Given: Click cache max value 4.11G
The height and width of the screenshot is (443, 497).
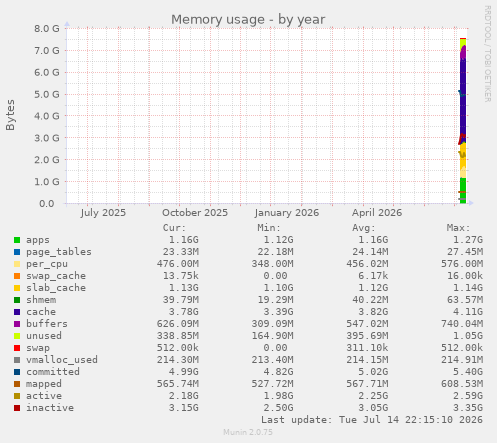Looking at the screenshot, I should tap(468, 312).
